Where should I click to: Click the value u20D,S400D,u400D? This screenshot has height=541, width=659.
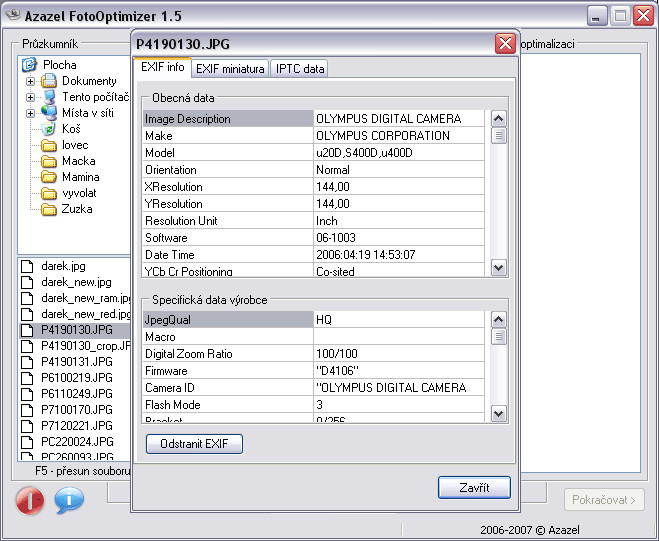pyautogui.click(x=364, y=153)
